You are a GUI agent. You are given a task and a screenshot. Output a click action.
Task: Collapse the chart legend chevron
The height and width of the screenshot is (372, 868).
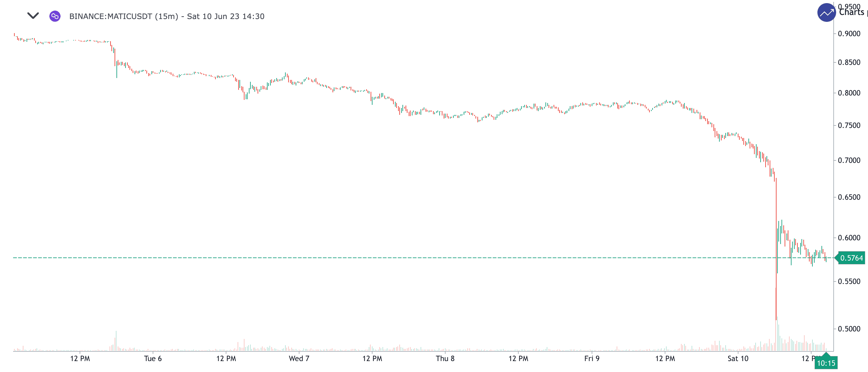pos(33,16)
